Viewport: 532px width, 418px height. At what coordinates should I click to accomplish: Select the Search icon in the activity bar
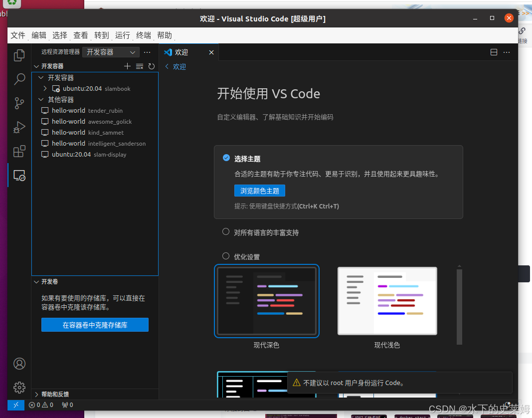19,79
